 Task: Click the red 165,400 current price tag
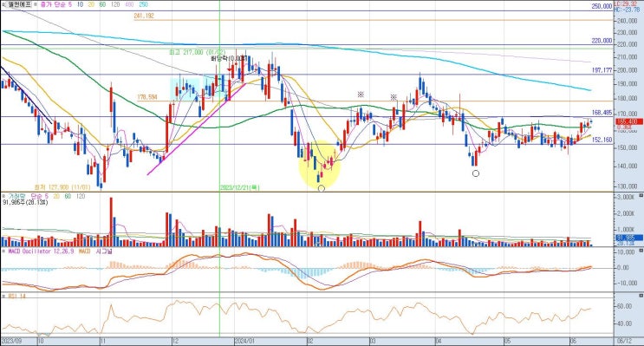[628, 121]
